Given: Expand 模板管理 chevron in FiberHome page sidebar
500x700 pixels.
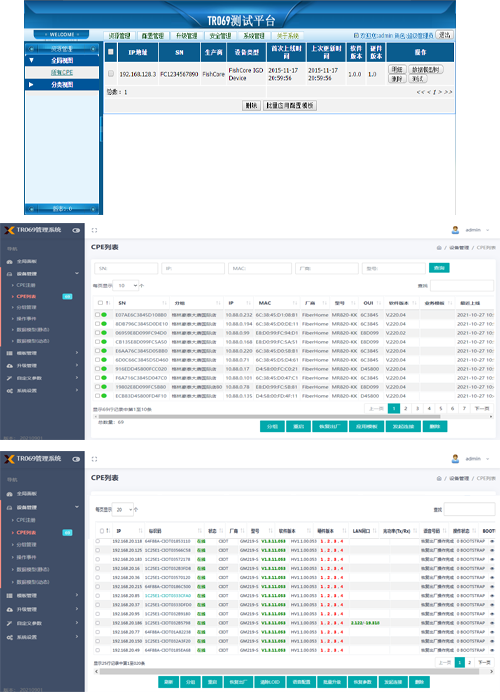Looking at the screenshot, I should click(x=77, y=353).
